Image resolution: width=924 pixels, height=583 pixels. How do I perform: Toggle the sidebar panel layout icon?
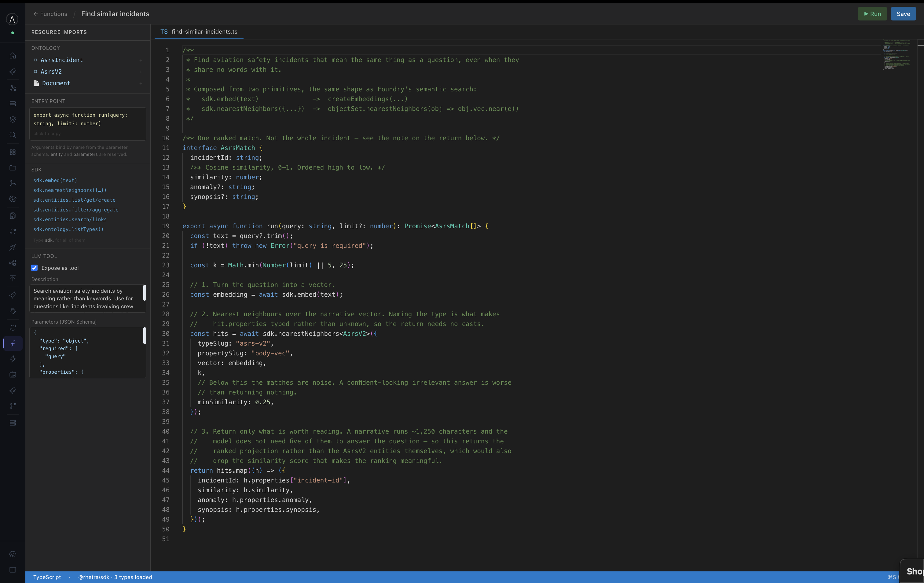tap(13, 570)
